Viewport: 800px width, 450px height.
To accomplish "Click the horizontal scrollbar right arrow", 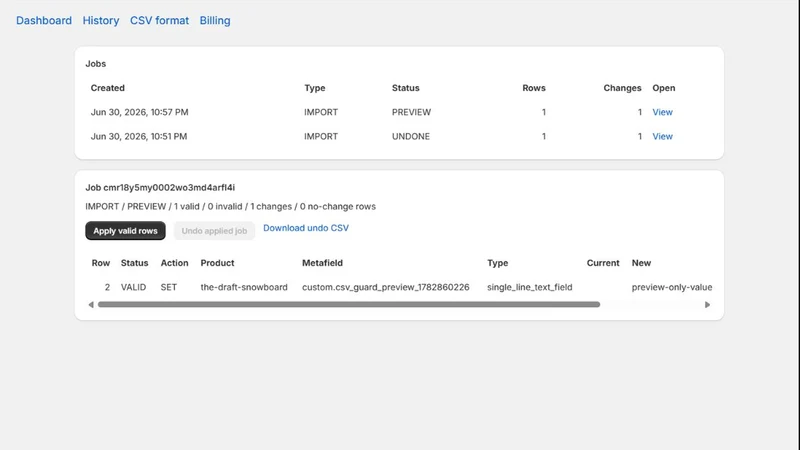I will coord(707,305).
